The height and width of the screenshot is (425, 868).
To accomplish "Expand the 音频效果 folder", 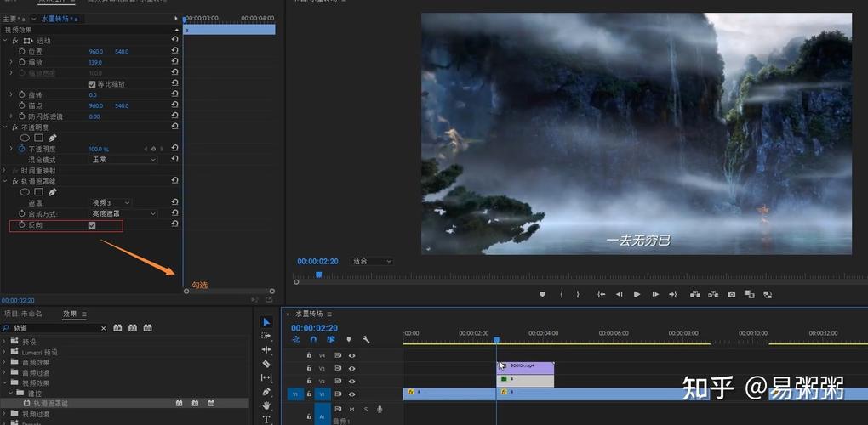I will point(4,363).
